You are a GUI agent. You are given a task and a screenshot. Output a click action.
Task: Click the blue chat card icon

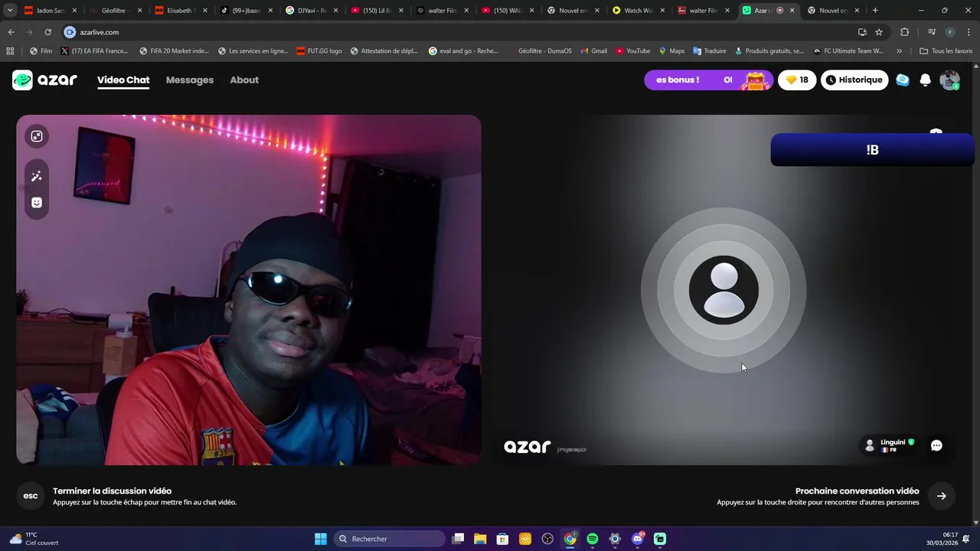pos(903,80)
